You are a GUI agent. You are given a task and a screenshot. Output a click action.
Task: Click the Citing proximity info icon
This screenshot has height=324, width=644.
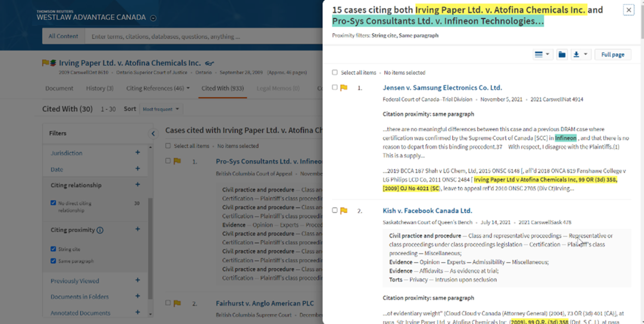tap(100, 230)
